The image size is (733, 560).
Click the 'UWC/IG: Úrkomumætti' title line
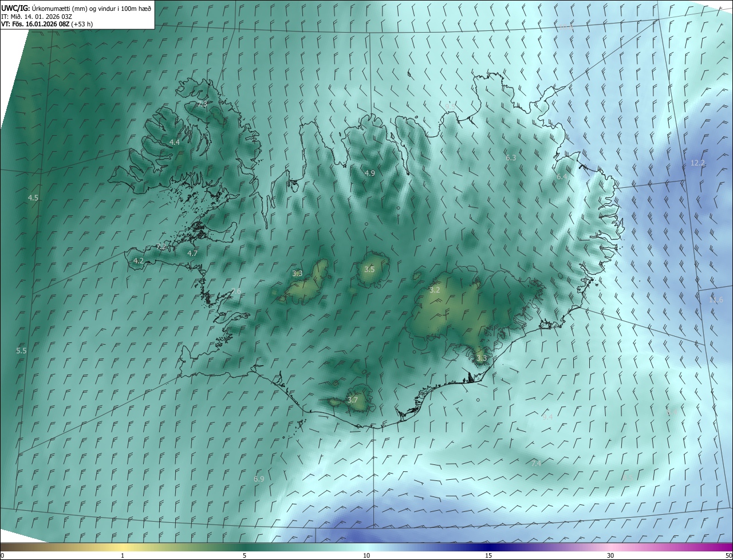(x=76, y=8)
